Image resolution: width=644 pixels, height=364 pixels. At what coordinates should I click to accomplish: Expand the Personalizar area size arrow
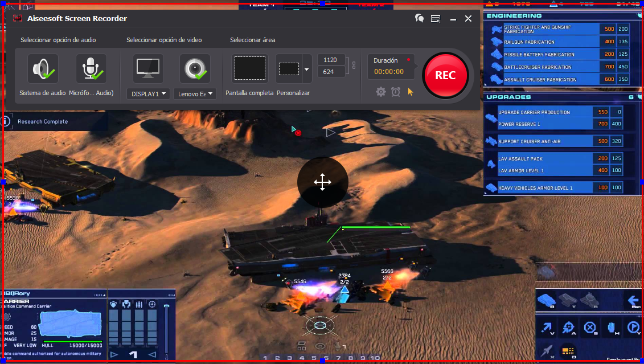click(306, 69)
